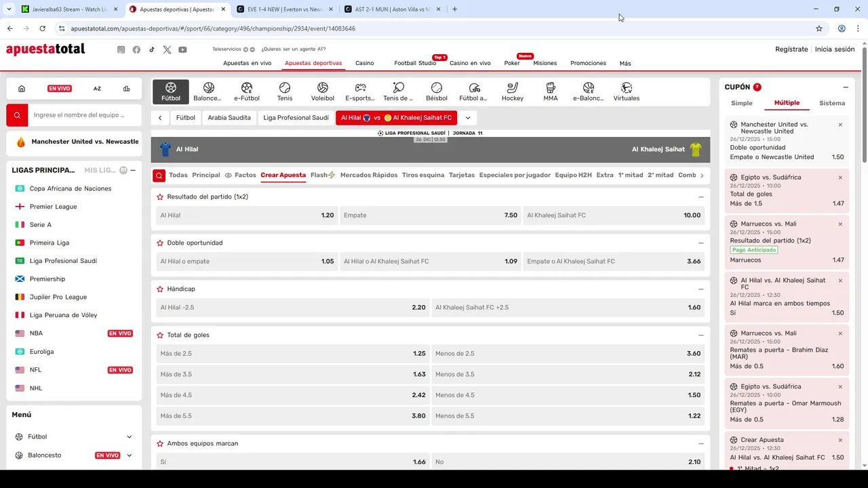The height and width of the screenshot is (488, 868).
Task: Show more market tabs with right arrow
Action: point(702,176)
